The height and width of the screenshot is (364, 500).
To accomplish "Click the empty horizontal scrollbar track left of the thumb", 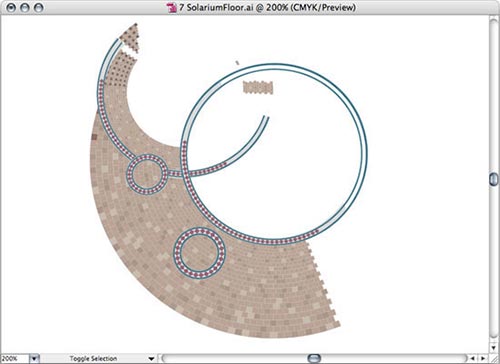I will (233, 358).
